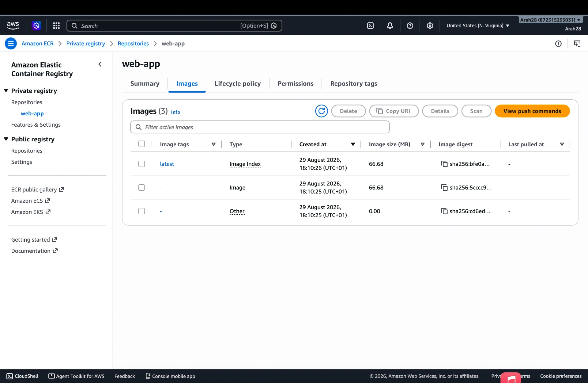Copy digest sha256:5cccc9 to clipboard

coord(444,188)
